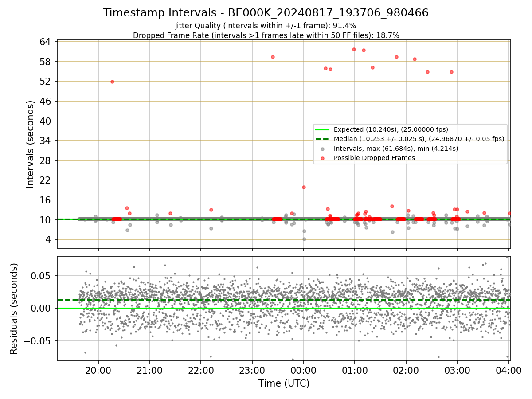Viewport: 532px width, 399px height.
Task: Click the x-axis tick label 22:00
Action: tap(201, 370)
